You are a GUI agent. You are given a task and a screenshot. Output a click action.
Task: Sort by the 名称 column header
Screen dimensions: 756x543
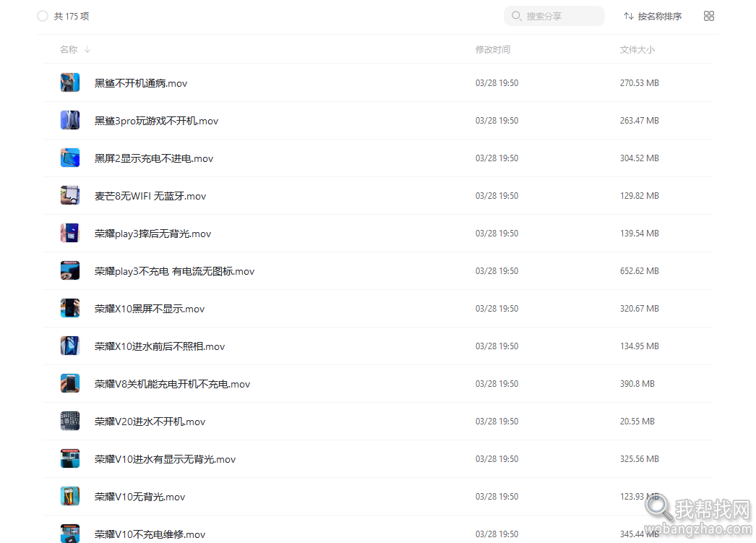pos(69,49)
